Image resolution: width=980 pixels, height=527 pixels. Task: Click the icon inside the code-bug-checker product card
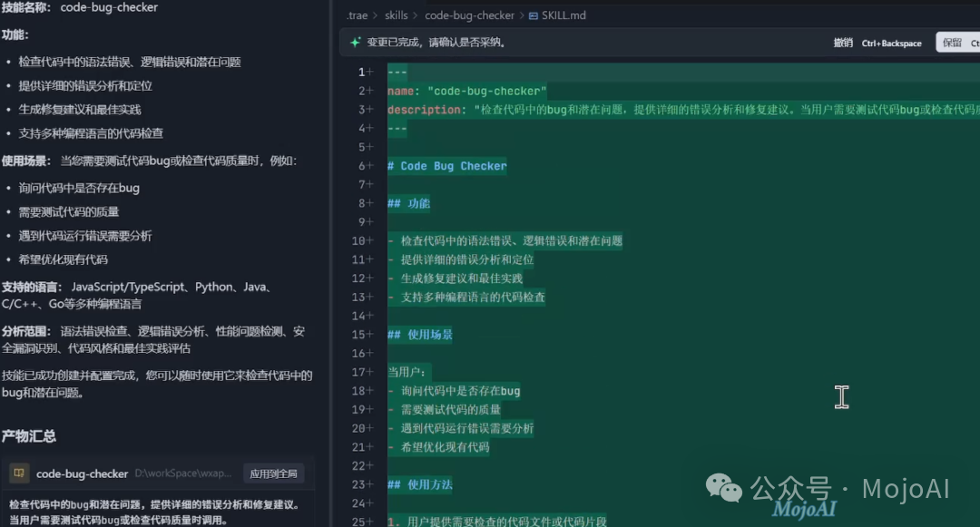click(x=18, y=473)
